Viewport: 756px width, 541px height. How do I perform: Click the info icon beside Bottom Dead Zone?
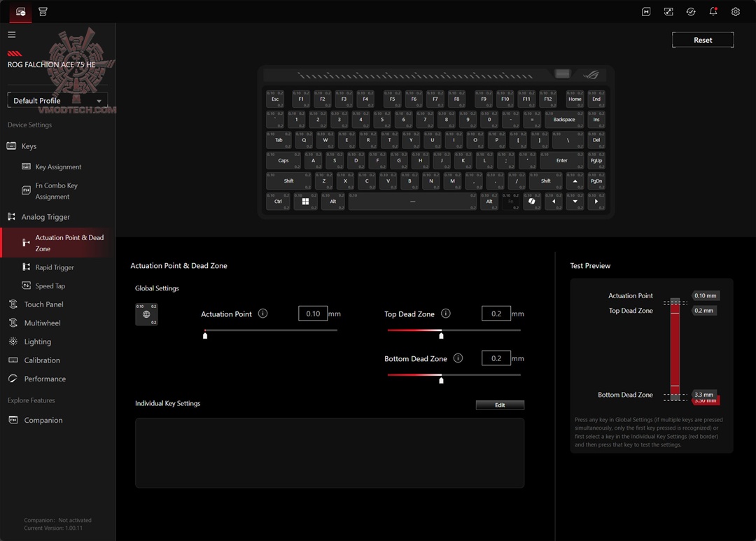point(458,358)
